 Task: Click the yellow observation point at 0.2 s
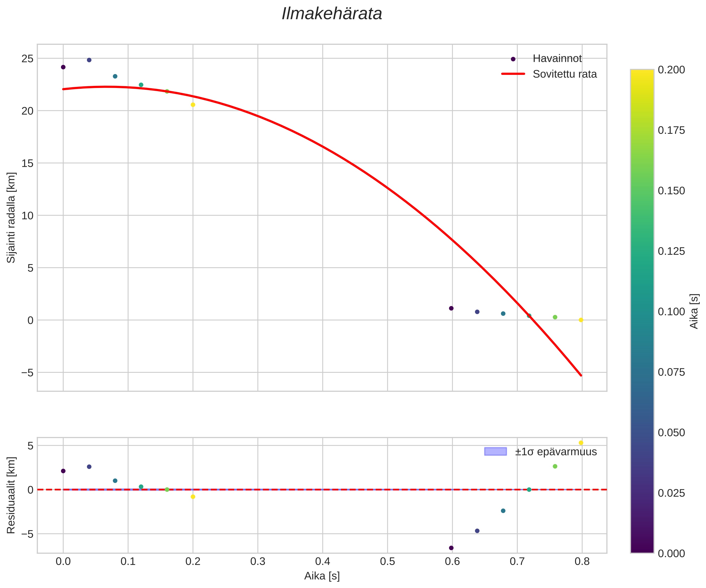click(x=193, y=105)
